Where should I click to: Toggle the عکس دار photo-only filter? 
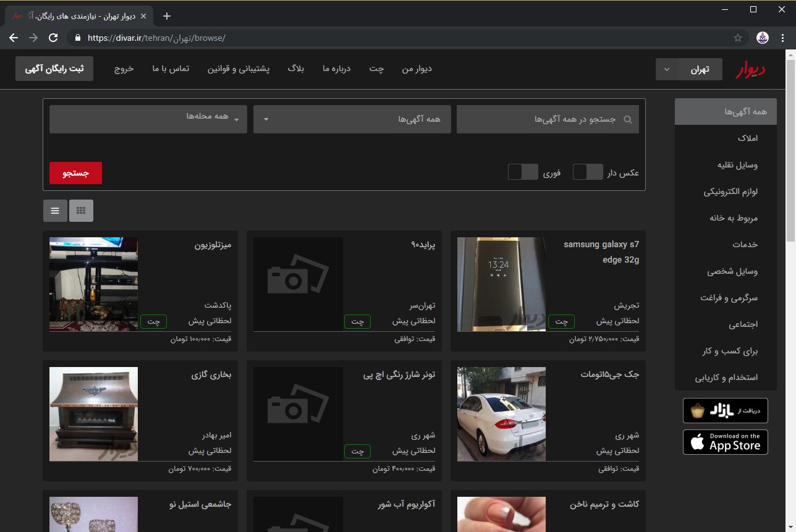[x=588, y=172]
